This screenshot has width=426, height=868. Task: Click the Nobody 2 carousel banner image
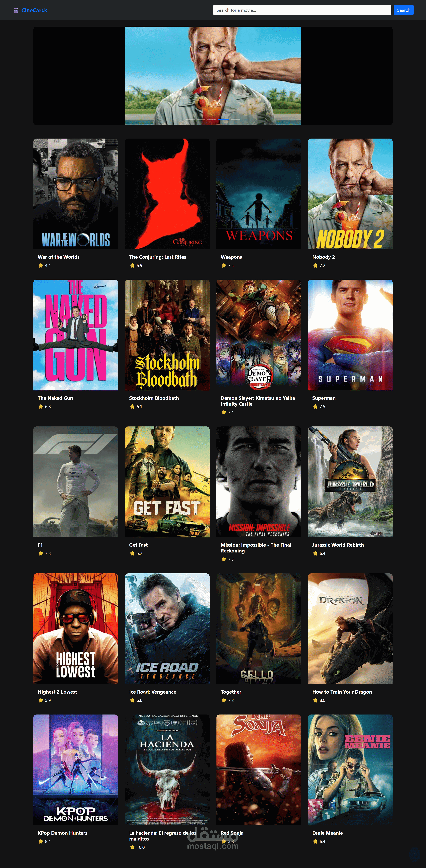(213, 76)
